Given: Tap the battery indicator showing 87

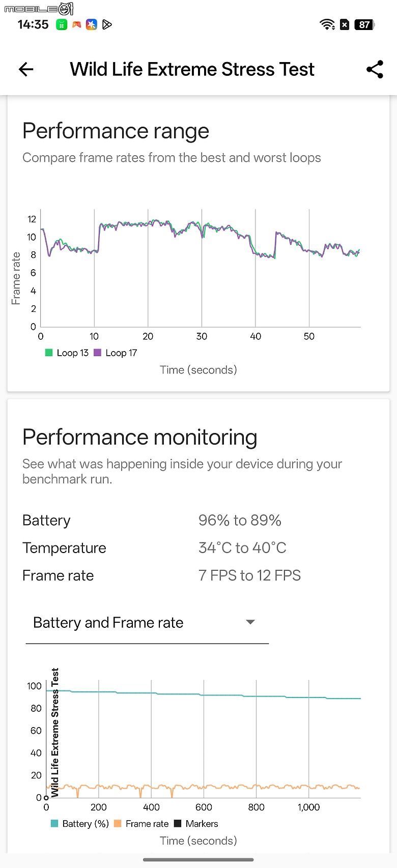Looking at the screenshot, I should point(363,25).
